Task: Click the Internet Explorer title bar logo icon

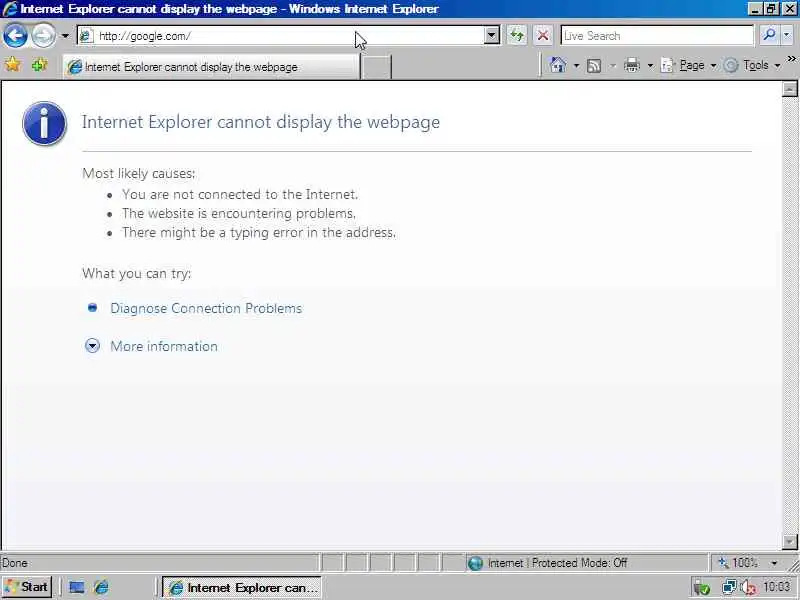Action: pyautogui.click(x=10, y=9)
